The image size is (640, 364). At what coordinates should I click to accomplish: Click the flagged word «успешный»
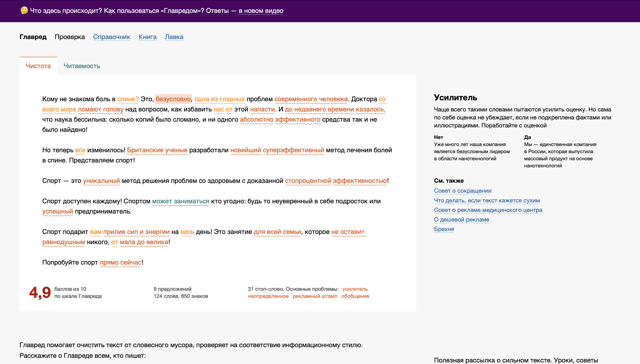[58, 212]
